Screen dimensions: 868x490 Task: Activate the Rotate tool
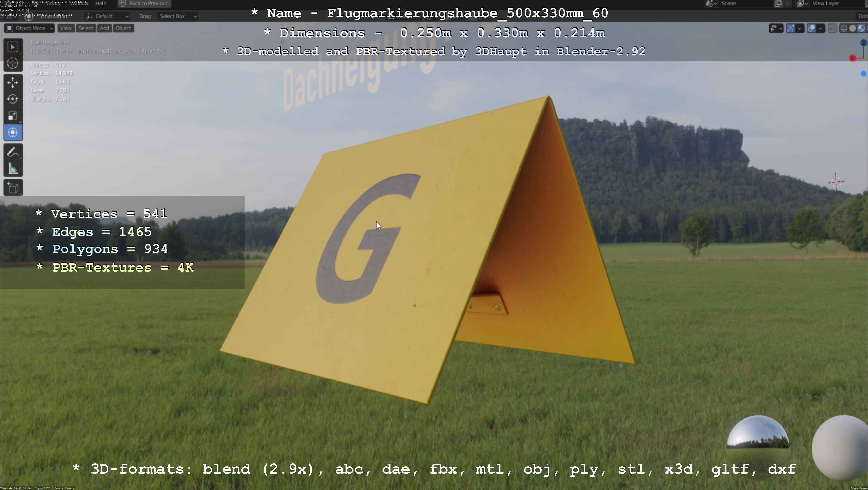point(13,99)
